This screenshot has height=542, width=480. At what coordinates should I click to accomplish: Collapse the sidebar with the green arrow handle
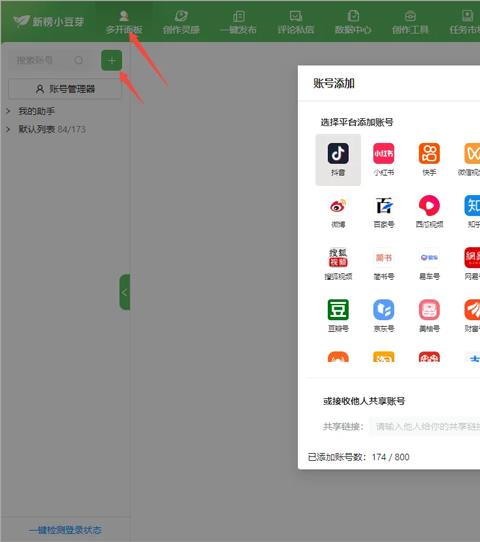pyautogui.click(x=125, y=292)
